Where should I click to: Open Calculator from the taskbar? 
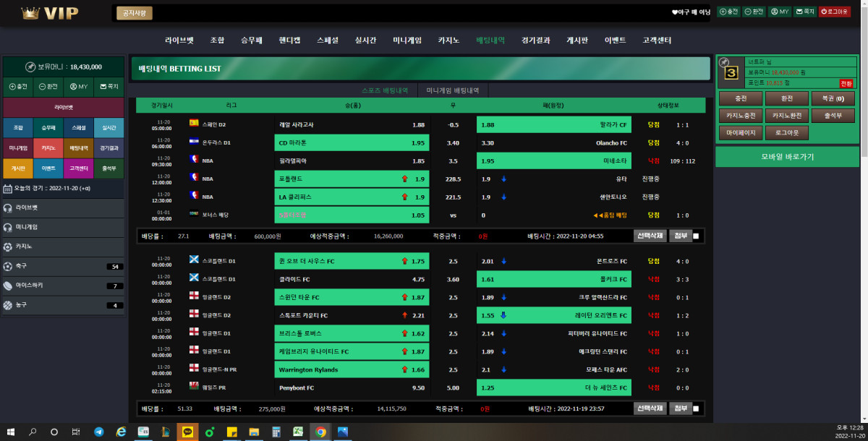(276, 432)
